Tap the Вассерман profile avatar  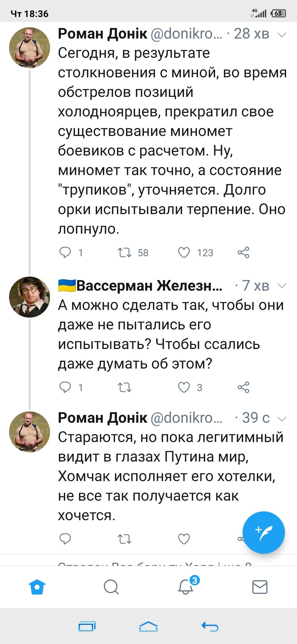[30, 297]
